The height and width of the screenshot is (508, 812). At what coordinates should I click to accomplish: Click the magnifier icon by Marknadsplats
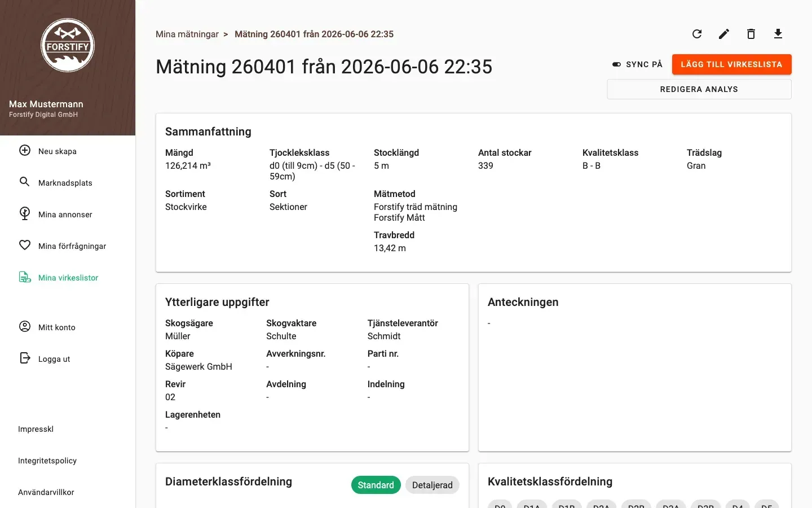click(x=25, y=182)
